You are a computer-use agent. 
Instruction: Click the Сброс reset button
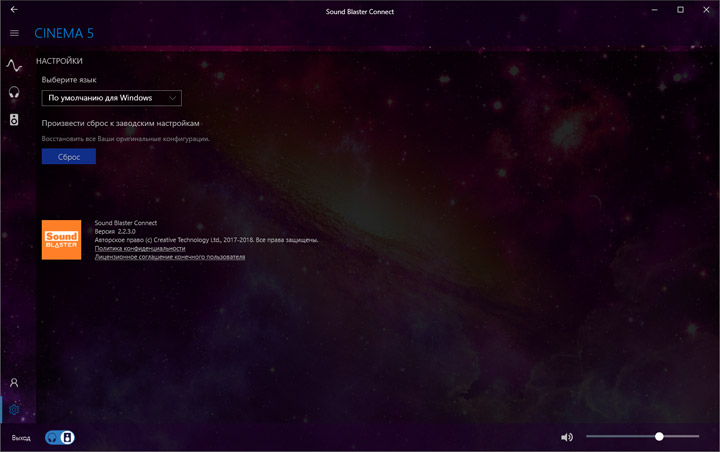coord(69,157)
